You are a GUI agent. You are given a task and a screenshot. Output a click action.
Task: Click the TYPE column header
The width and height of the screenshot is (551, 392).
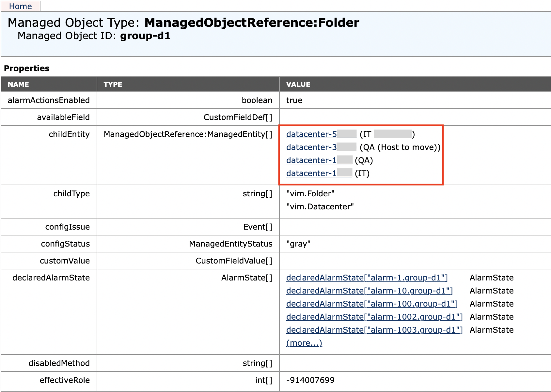(113, 84)
